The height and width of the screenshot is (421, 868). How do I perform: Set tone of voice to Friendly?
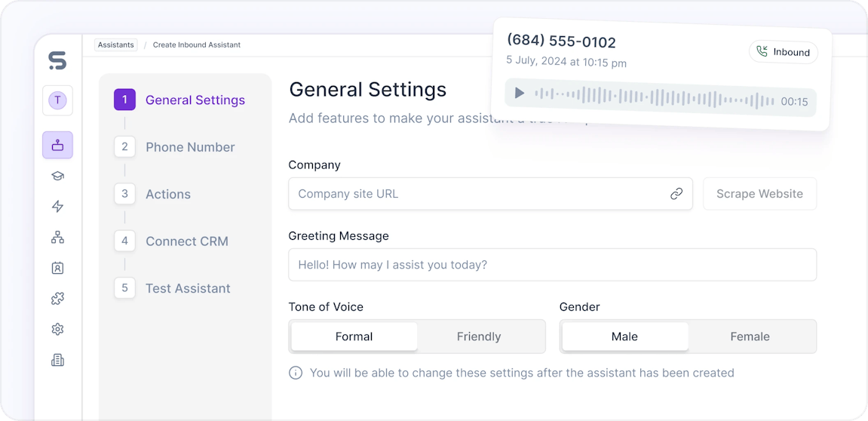[x=479, y=336]
